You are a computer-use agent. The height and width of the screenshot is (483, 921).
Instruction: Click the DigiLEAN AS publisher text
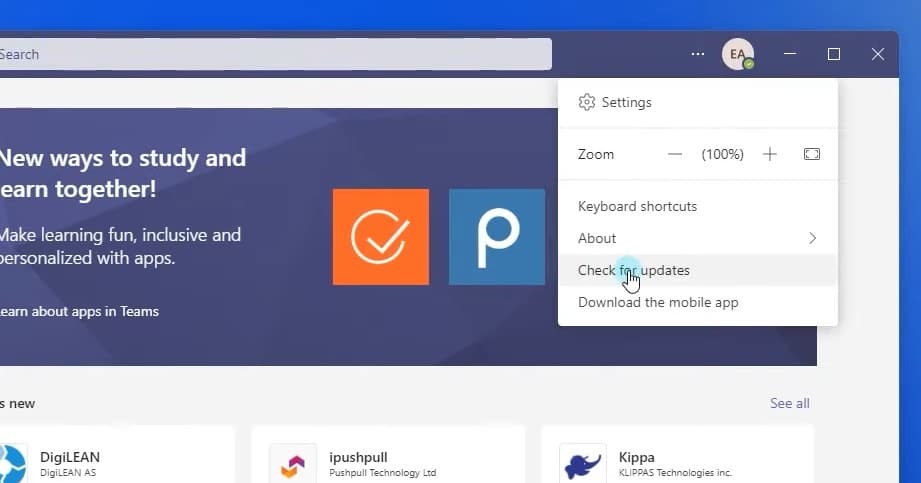tap(68, 473)
